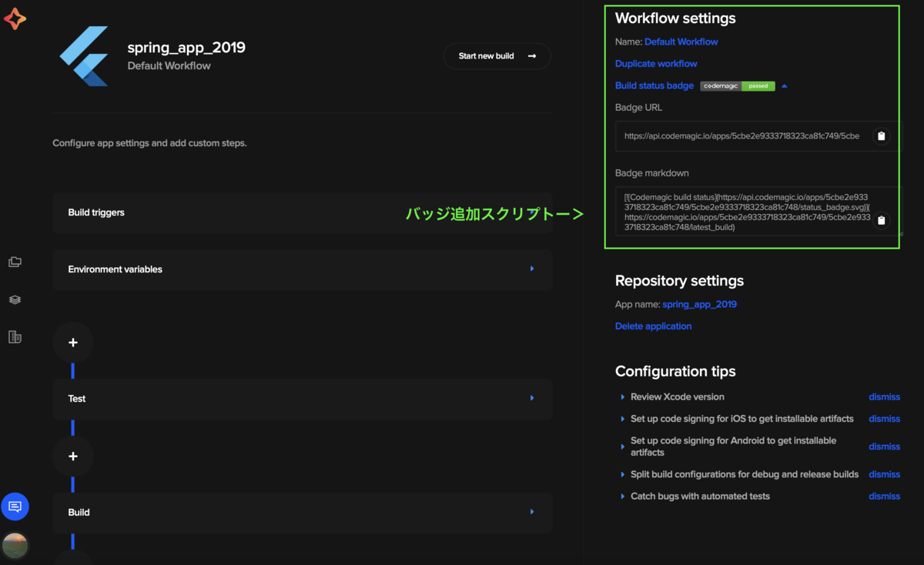This screenshot has height=565, width=924.
Task: Click the Codemagic logo
Action: point(15,18)
